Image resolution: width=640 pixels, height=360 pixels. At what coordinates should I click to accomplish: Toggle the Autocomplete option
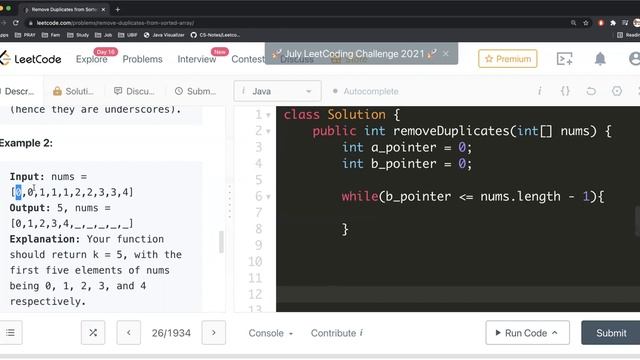tap(365, 91)
